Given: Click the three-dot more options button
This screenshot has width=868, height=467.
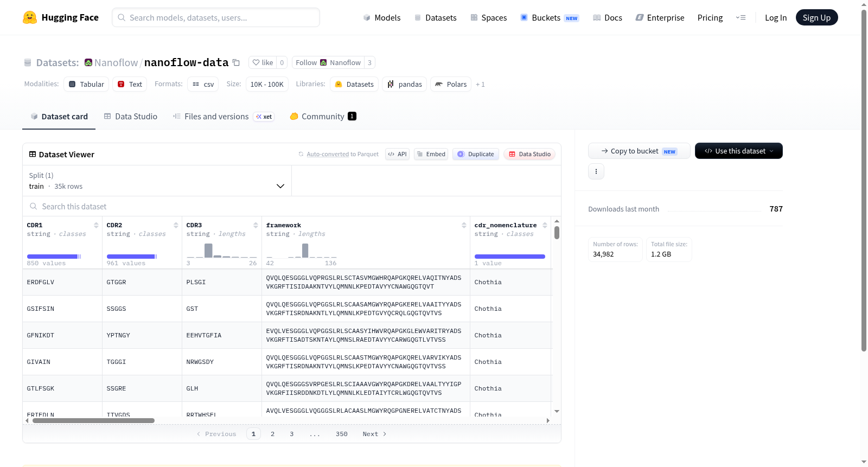Looking at the screenshot, I should [x=596, y=171].
